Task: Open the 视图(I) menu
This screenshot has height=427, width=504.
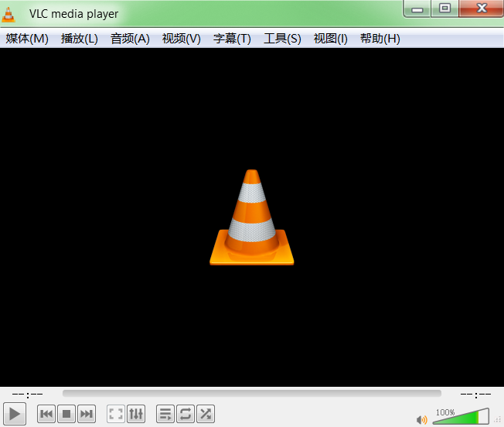Action: [x=330, y=39]
